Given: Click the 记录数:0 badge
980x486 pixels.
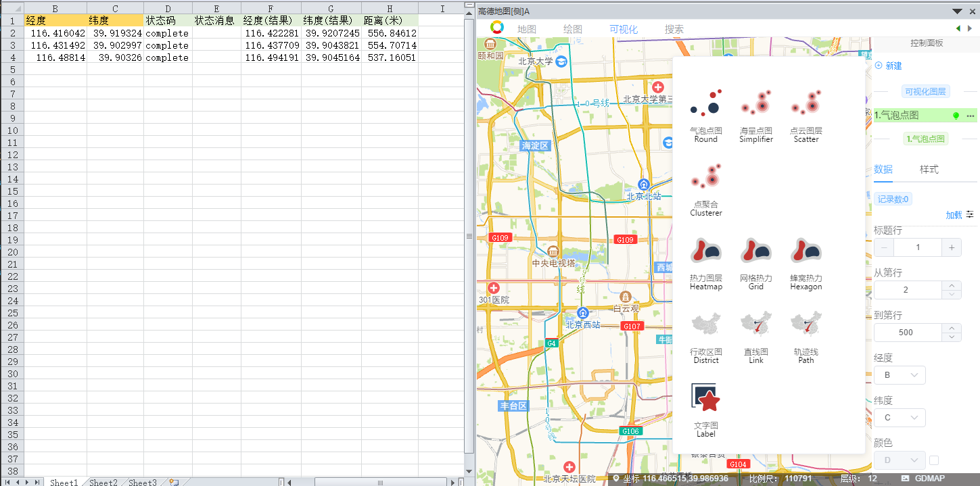Looking at the screenshot, I should click(893, 199).
